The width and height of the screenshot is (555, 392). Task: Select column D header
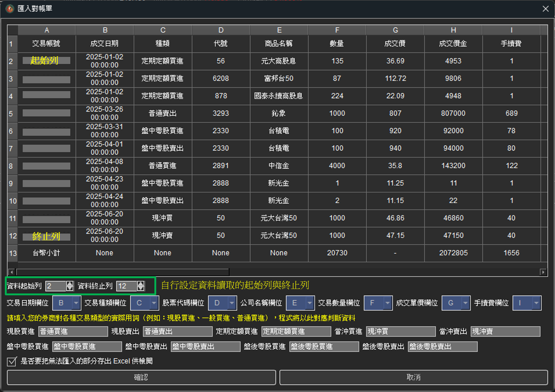221,30
